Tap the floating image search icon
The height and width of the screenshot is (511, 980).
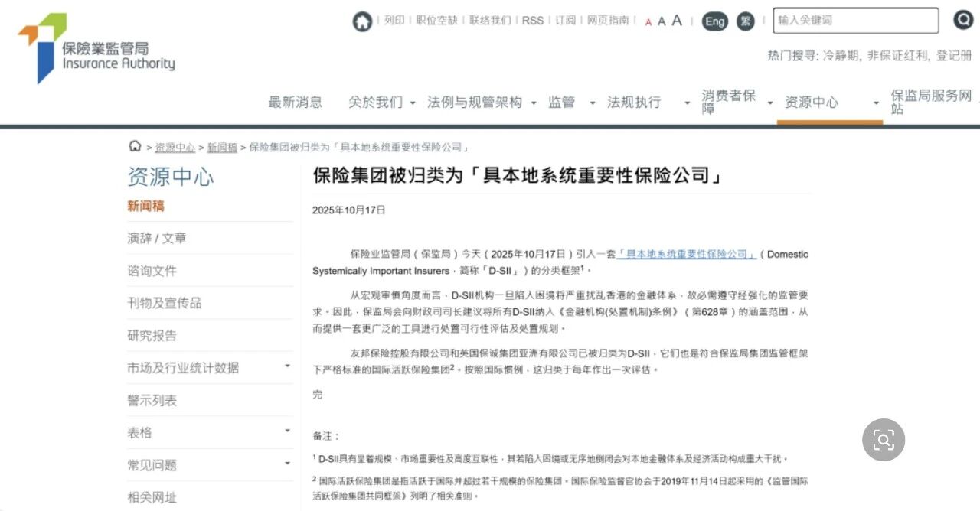tap(884, 440)
